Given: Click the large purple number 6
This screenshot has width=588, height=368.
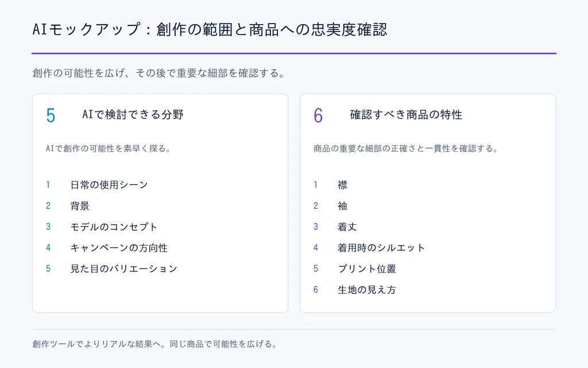Looking at the screenshot, I should [318, 115].
